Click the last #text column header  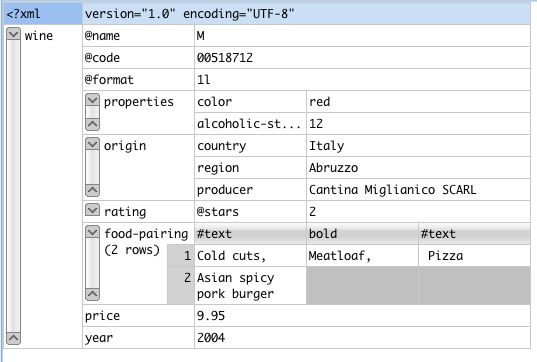[x=475, y=234]
